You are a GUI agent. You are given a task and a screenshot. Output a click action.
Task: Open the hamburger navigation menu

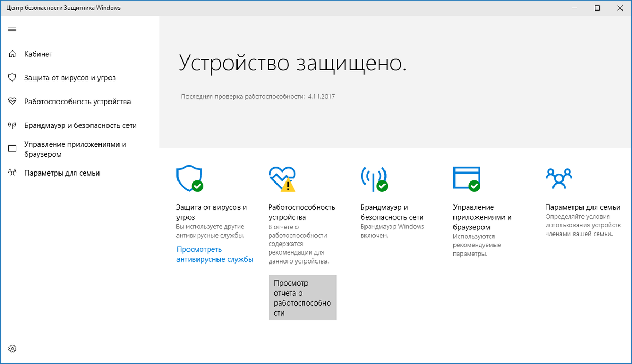click(13, 28)
